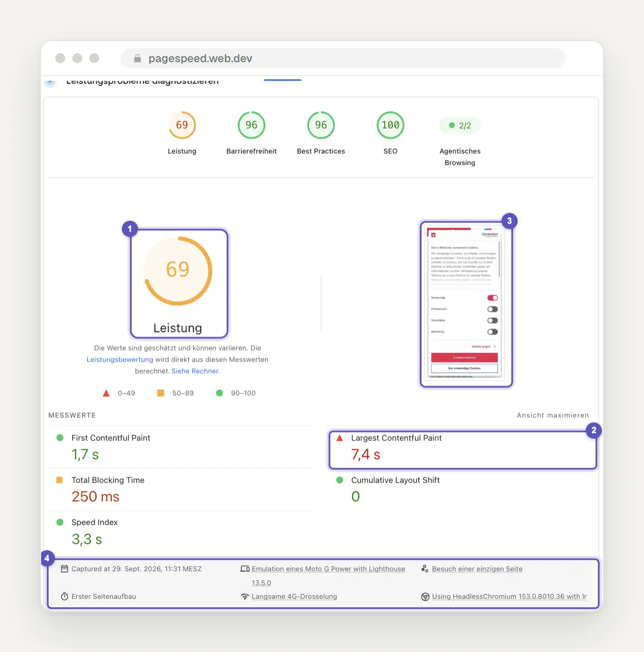Click the red triangle beside Largest Contentful Paint

point(340,438)
